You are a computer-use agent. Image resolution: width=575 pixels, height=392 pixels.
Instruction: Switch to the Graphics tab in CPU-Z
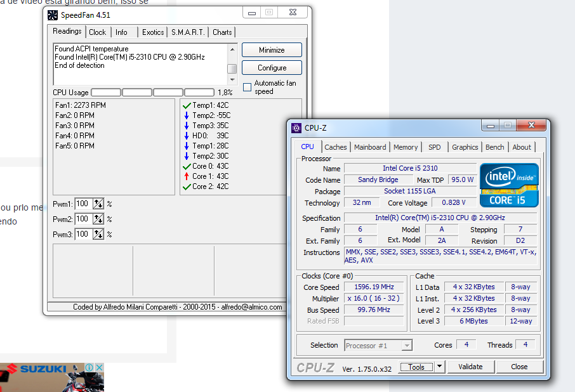[465, 147]
